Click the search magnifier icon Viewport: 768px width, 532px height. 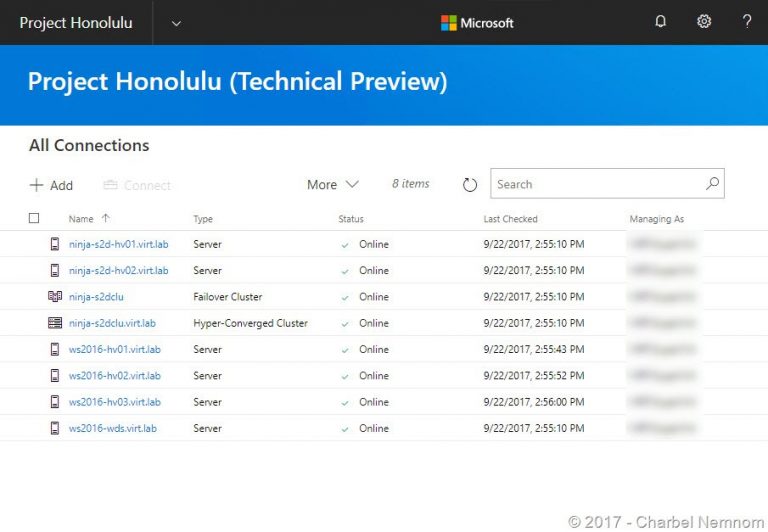(x=712, y=184)
